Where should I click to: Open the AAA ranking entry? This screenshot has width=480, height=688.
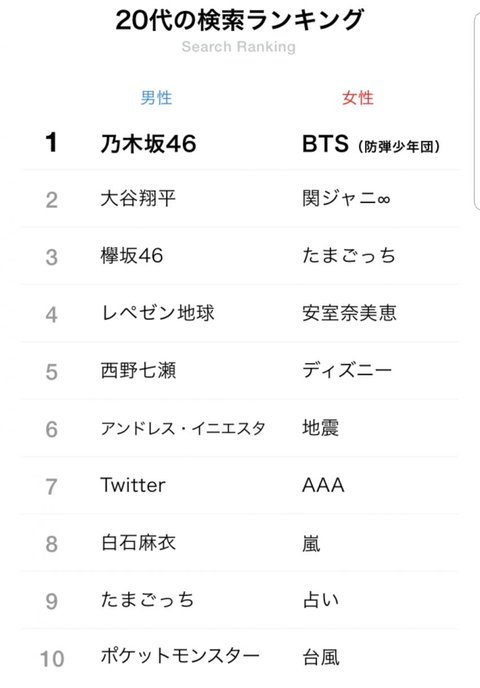tap(323, 485)
